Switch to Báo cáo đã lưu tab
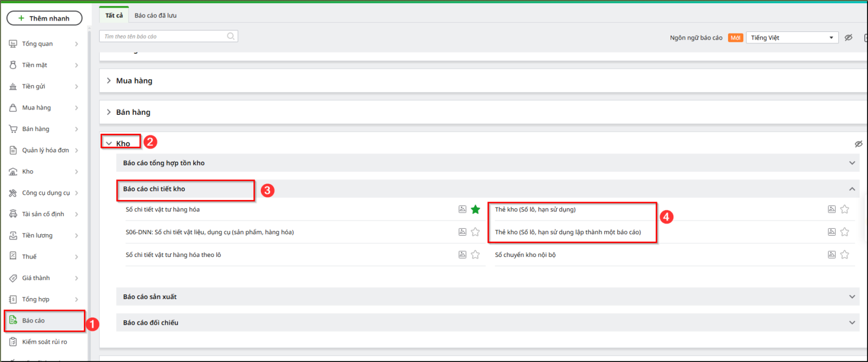868x362 pixels. pyautogui.click(x=155, y=16)
